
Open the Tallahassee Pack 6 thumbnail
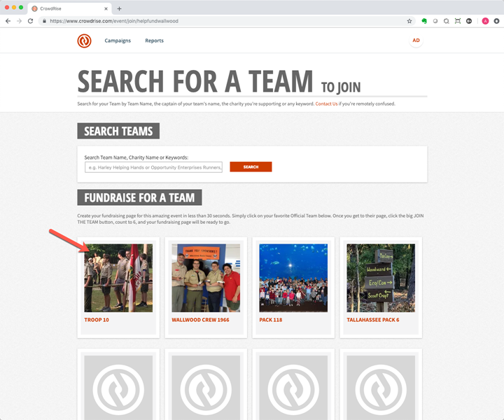click(x=381, y=278)
